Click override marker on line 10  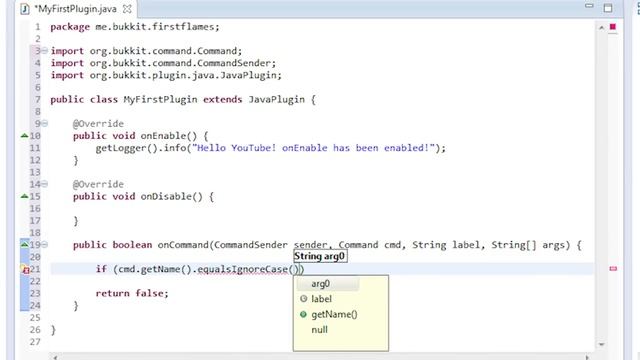(24, 136)
